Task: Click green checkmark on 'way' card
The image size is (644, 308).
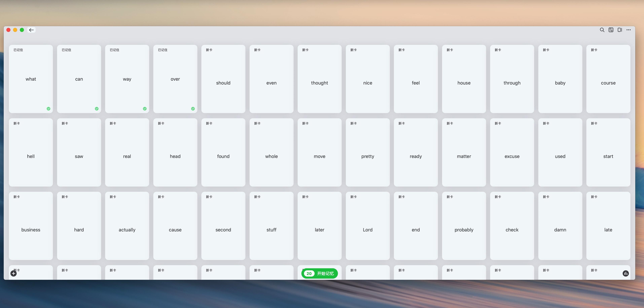Action: coord(145,109)
